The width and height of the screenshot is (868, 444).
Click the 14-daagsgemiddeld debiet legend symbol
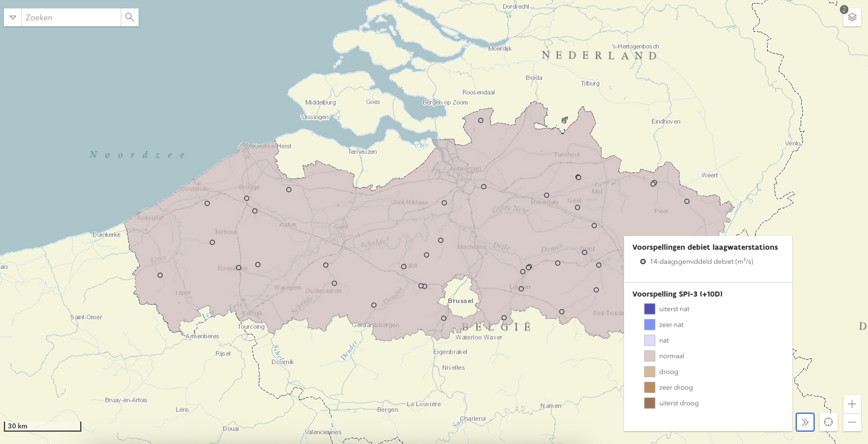[x=643, y=262]
